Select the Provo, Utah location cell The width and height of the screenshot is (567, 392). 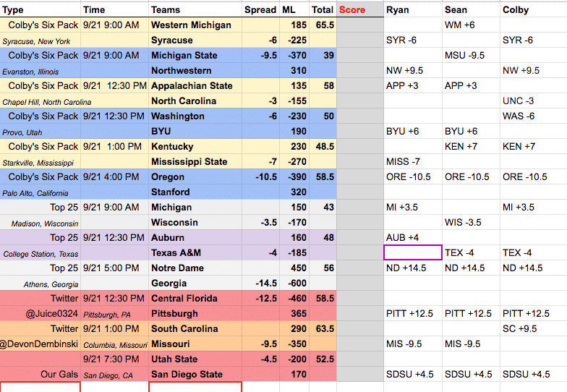40,132
